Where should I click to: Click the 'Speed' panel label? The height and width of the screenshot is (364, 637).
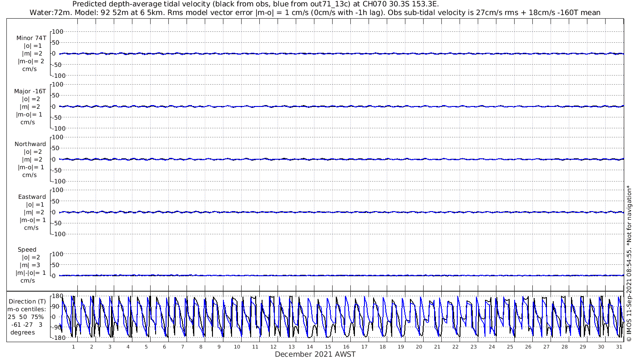click(27, 250)
